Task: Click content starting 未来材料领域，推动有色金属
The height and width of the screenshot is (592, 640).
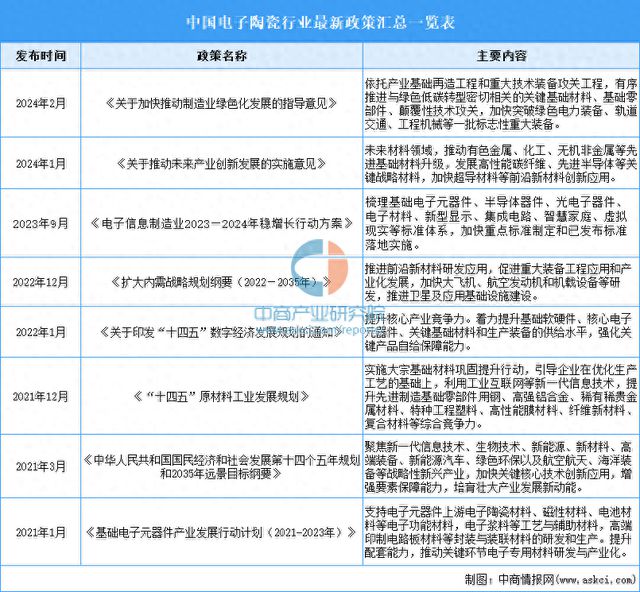Action: (501, 164)
